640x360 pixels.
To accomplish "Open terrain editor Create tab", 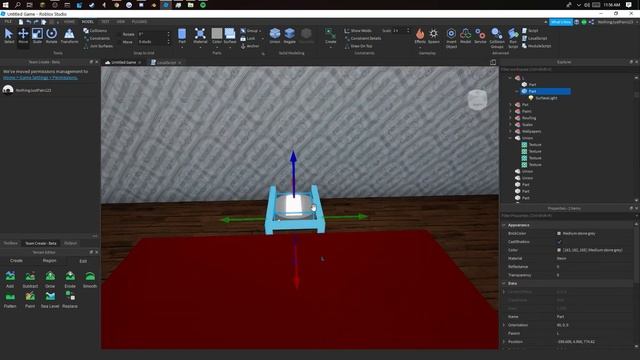I will tap(16, 260).
